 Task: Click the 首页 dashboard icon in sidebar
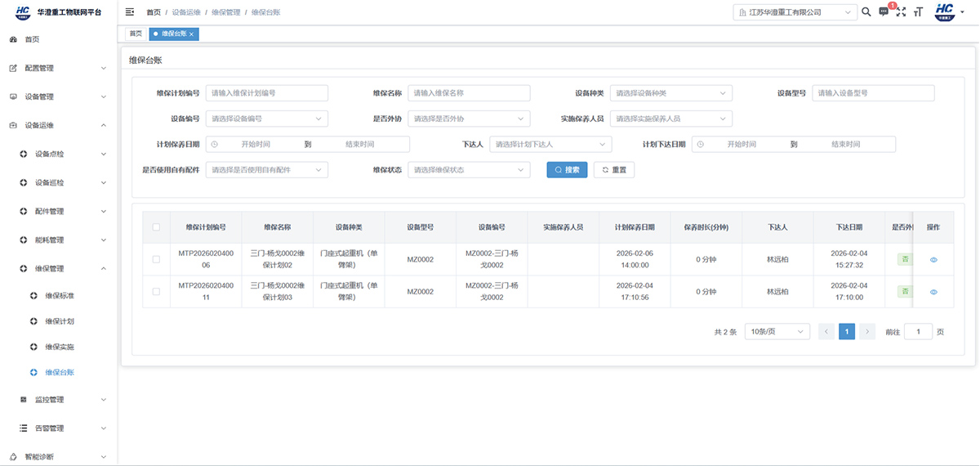(x=13, y=39)
